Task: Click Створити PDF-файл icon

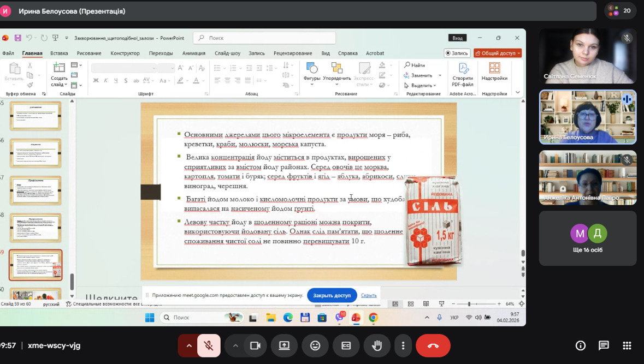Action: (x=463, y=69)
